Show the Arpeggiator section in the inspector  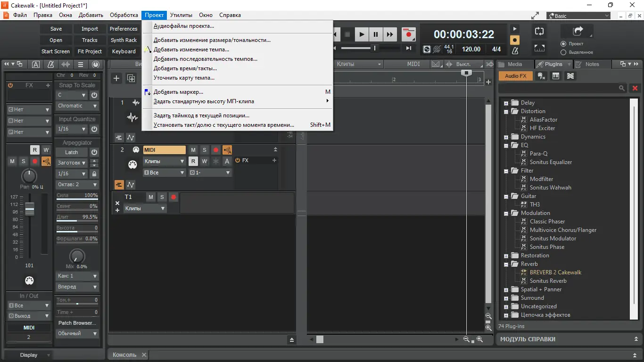tap(77, 142)
